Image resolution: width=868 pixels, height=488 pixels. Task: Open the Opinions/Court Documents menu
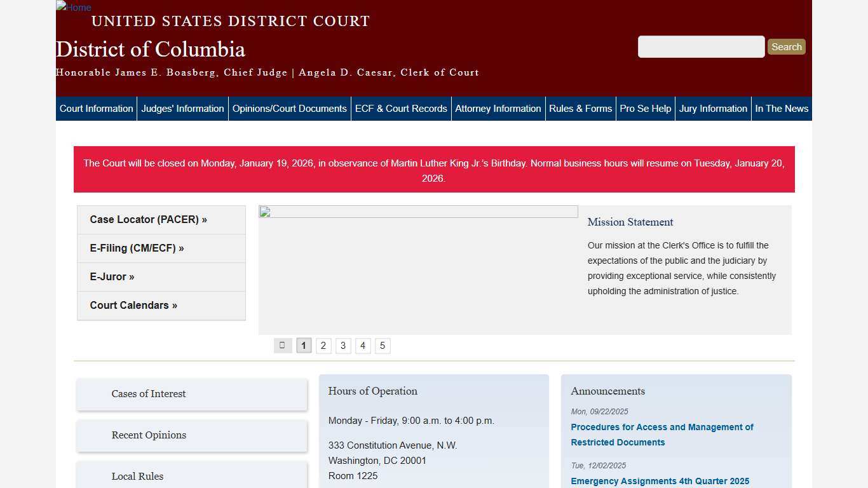(x=289, y=108)
